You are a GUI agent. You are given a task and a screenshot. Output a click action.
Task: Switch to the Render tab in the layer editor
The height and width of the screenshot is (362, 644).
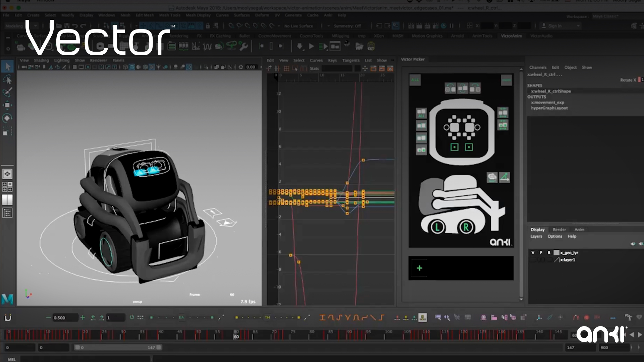(559, 230)
